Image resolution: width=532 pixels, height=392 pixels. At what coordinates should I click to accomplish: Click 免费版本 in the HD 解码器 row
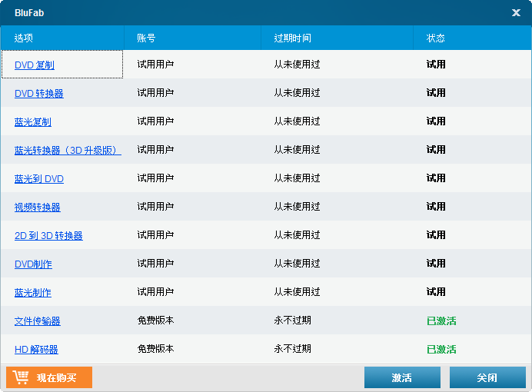tap(155, 349)
